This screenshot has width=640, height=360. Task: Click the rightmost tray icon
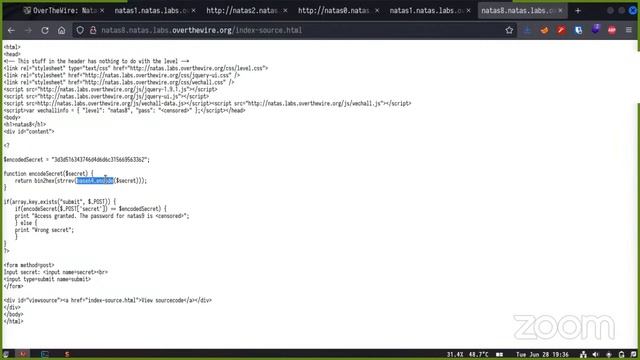coord(633,354)
